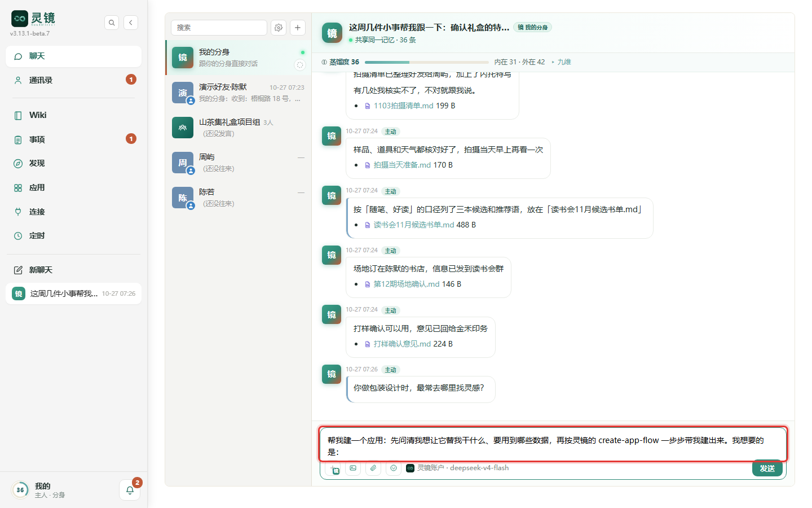This screenshot has height=508, width=812.
Task: Open conversation list settings gear
Action: pyautogui.click(x=279, y=28)
